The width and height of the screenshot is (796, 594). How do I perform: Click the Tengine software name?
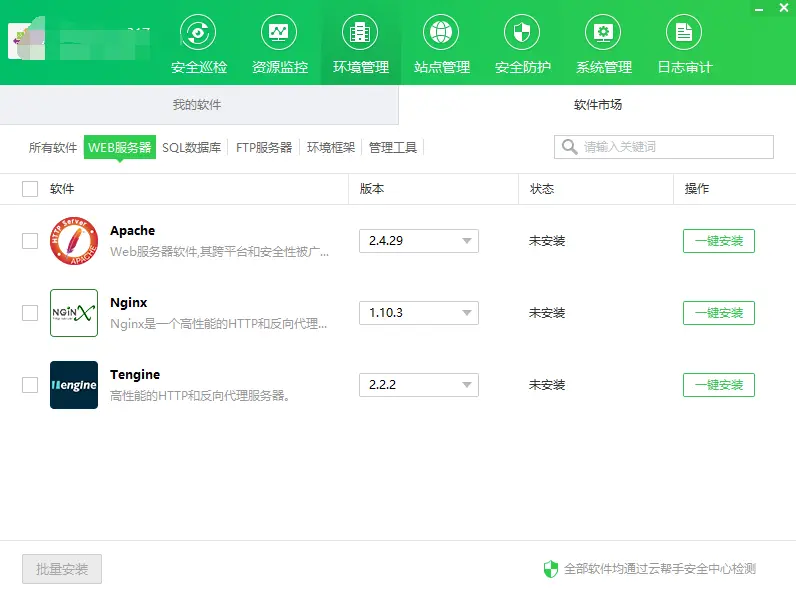[135, 375]
